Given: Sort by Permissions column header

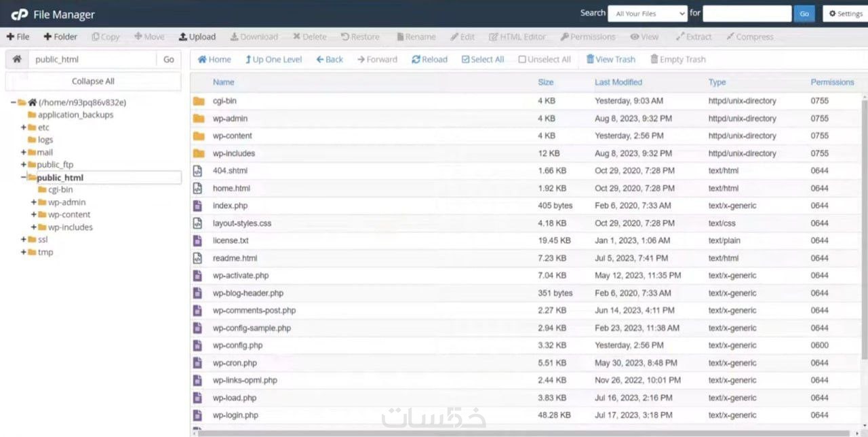Looking at the screenshot, I should 832,82.
